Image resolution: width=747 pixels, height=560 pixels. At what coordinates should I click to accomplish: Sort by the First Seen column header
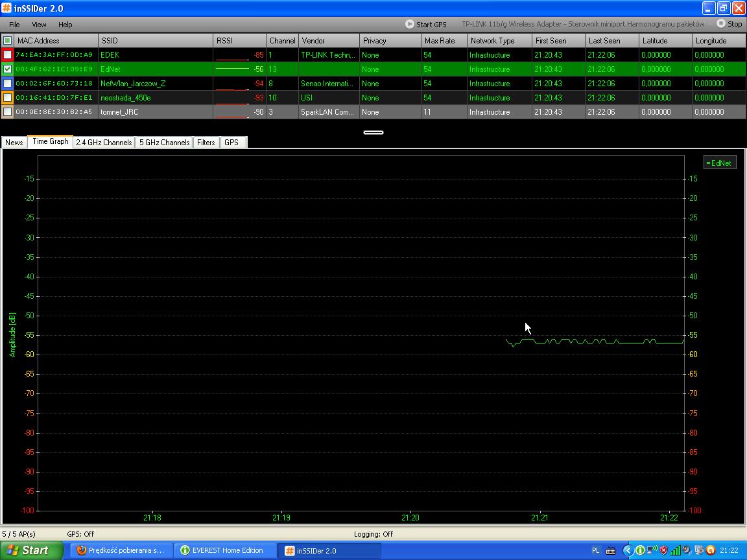(x=558, y=40)
